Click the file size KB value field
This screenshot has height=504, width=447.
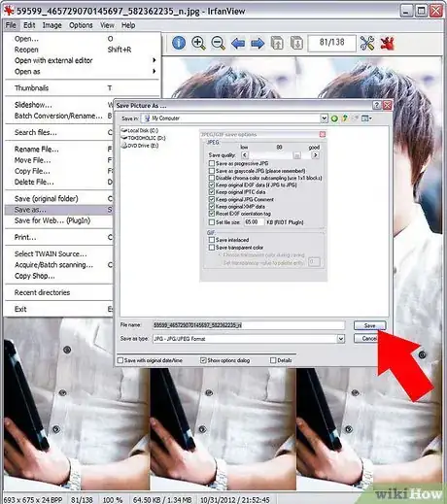pyautogui.click(x=254, y=222)
